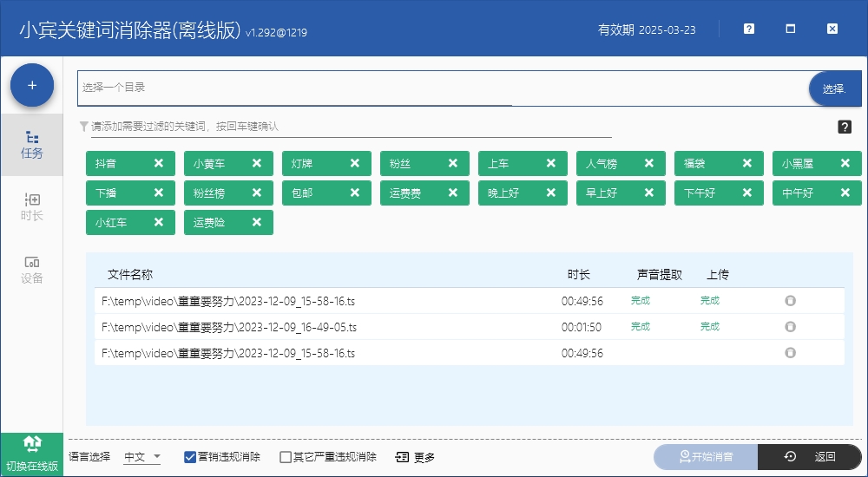The width and height of the screenshot is (868, 477).
Task: Click the 00:01:50 duration cell
Action: (582, 327)
